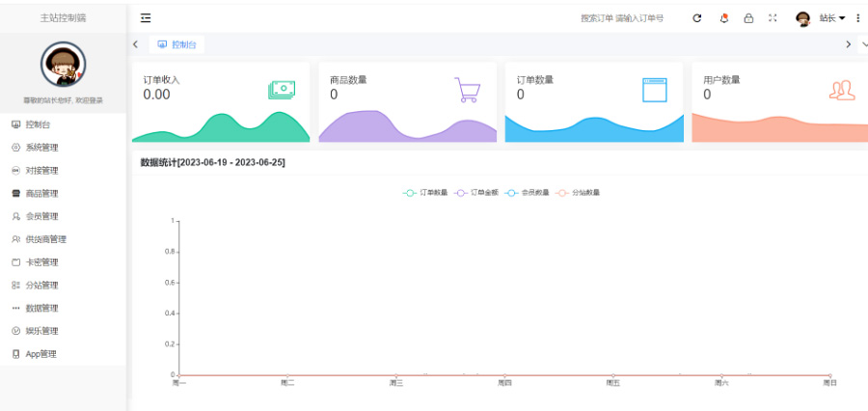Open the notification bell icon
Image resolution: width=868 pixels, height=411 pixels.
[x=723, y=18]
